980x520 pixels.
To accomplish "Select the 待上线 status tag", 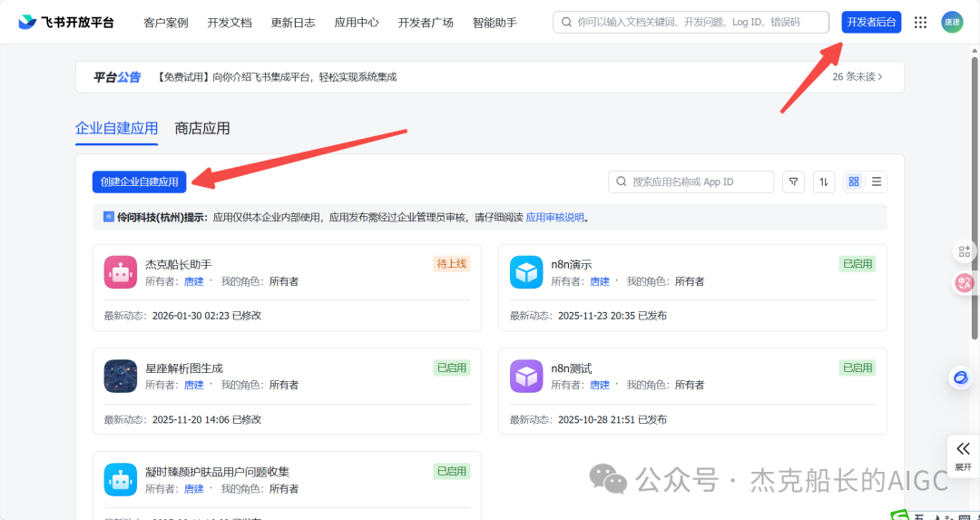I will (451, 264).
